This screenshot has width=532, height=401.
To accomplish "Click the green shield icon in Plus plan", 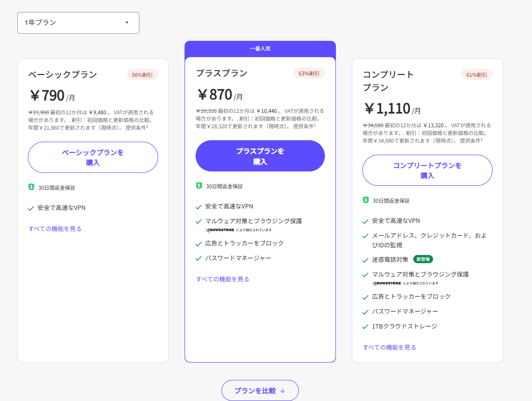I will point(199,186).
